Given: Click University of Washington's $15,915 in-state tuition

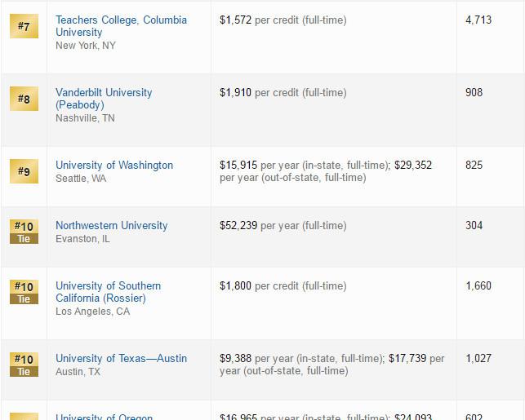Looking at the screenshot, I should 238,166.
